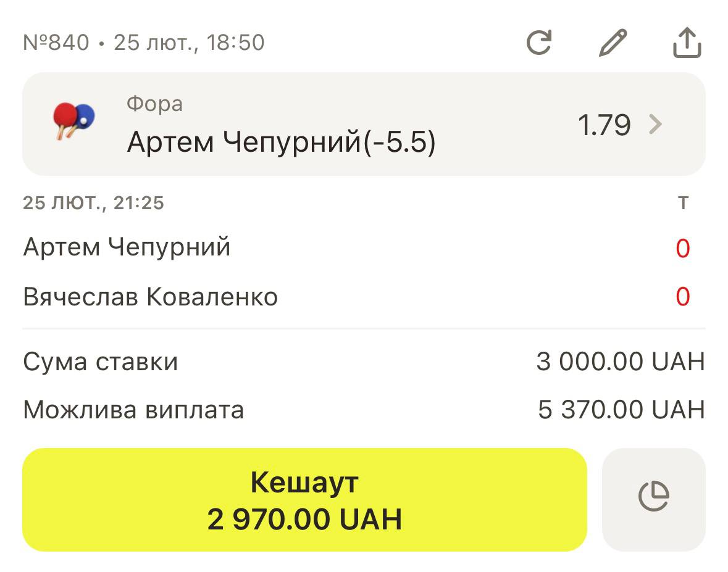Click the Сума ставки label

tap(100, 362)
